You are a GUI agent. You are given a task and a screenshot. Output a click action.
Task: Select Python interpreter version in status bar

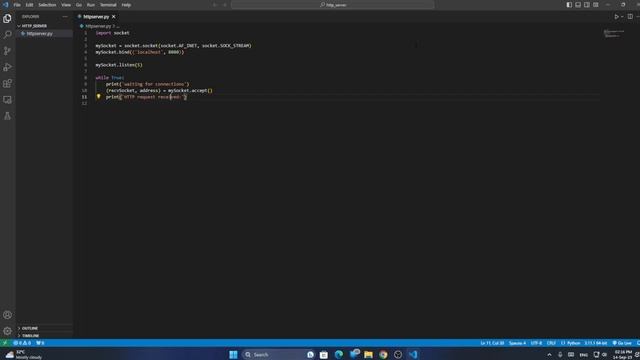tap(596, 343)
